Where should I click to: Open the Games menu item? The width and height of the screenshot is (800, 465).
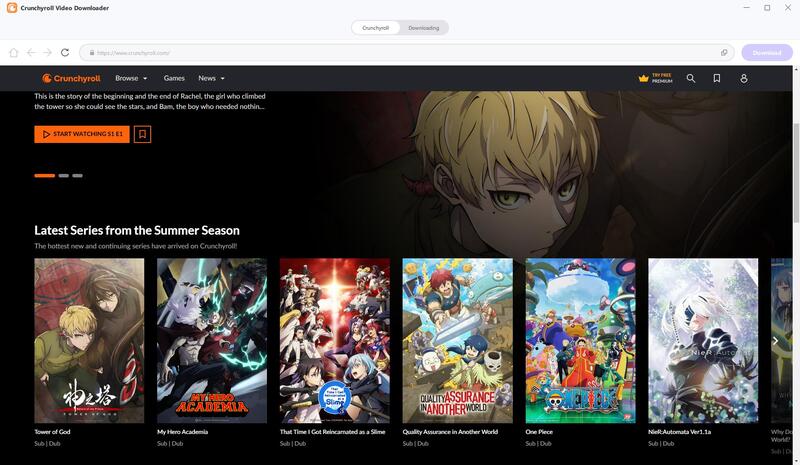click(174, 78)
